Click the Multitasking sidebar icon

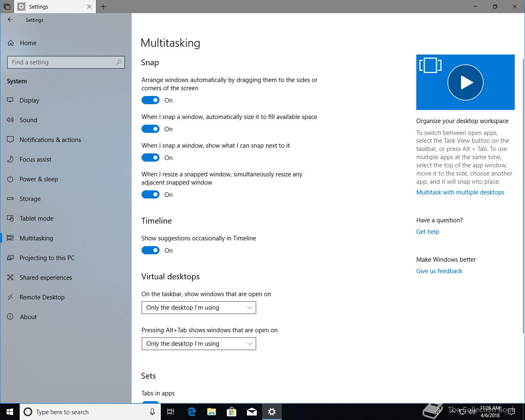tap(11, 238)
